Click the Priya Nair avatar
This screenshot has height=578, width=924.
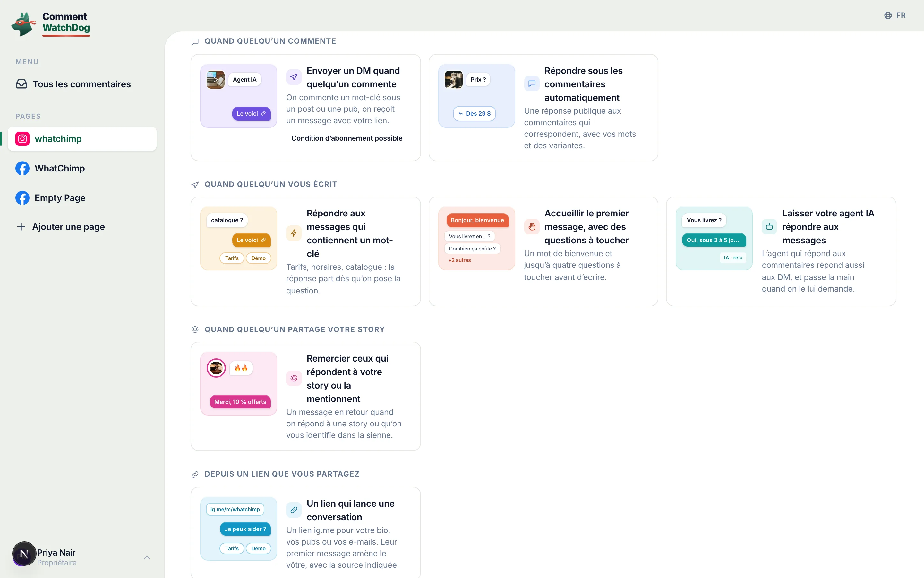24,554
